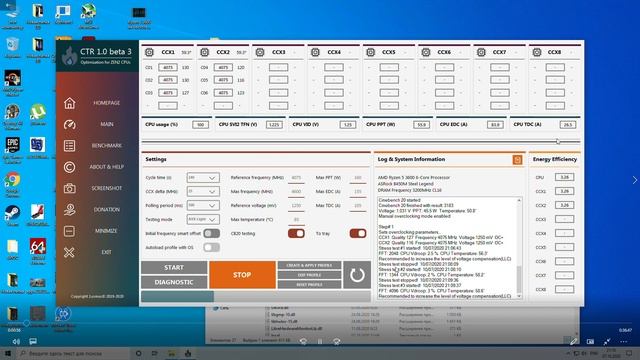Open the CCX8 gear settings icon
The height and width of the screenshot is (360, 640).
point(537,52)
